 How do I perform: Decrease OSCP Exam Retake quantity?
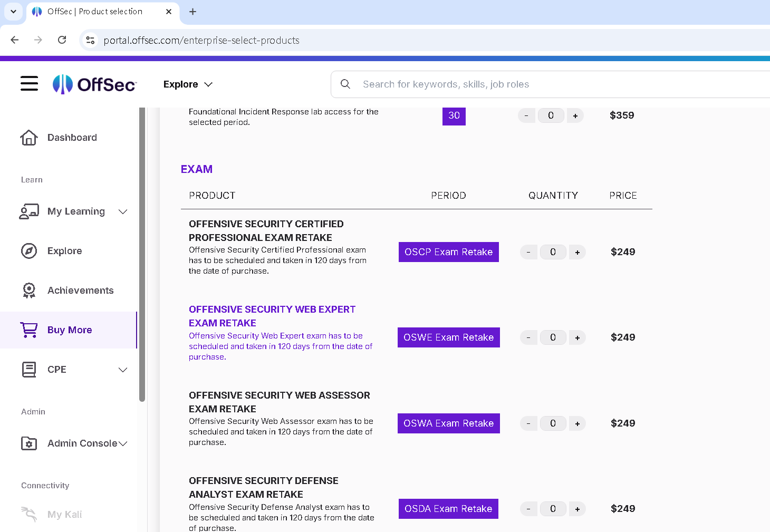point(528,252)
